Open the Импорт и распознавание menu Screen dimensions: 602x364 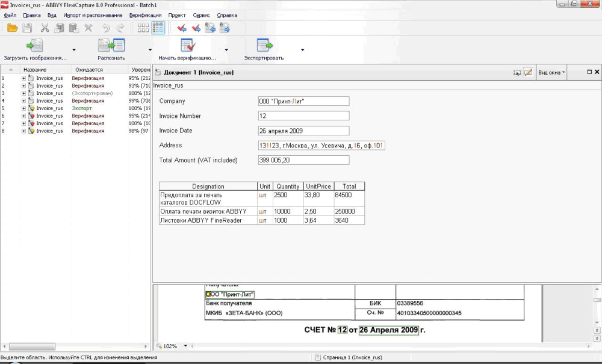coord(93,16)
